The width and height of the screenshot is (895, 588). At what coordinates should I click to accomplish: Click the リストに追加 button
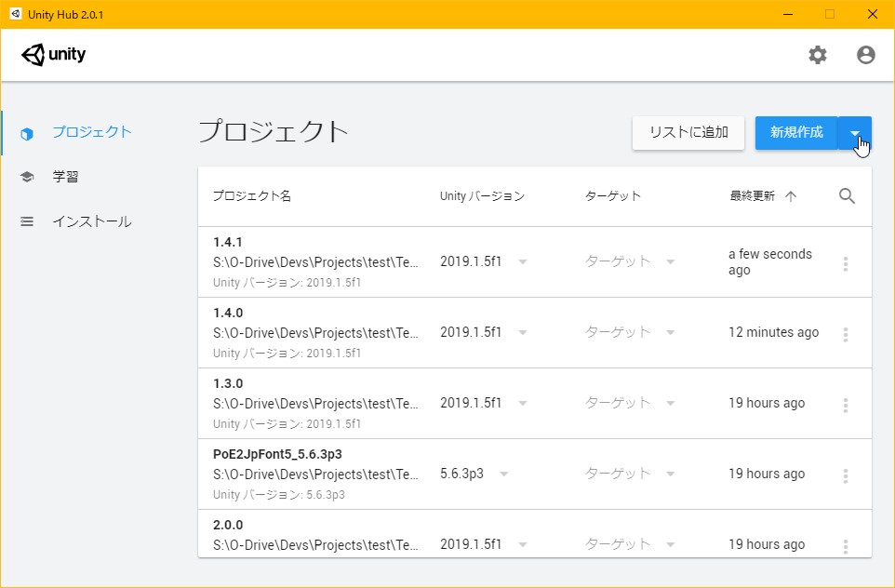coord(688,133)
